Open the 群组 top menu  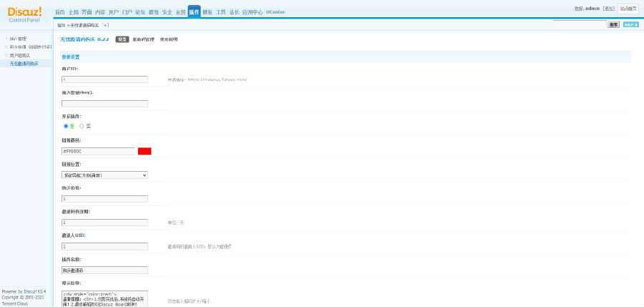coord(154,12)
